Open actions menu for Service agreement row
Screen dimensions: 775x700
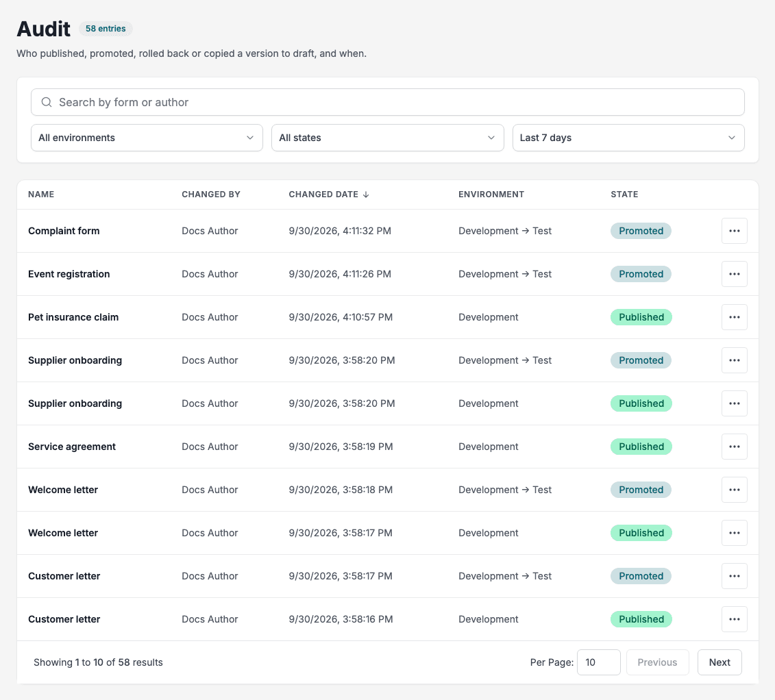pyautogui.click(x=734, y=447)
